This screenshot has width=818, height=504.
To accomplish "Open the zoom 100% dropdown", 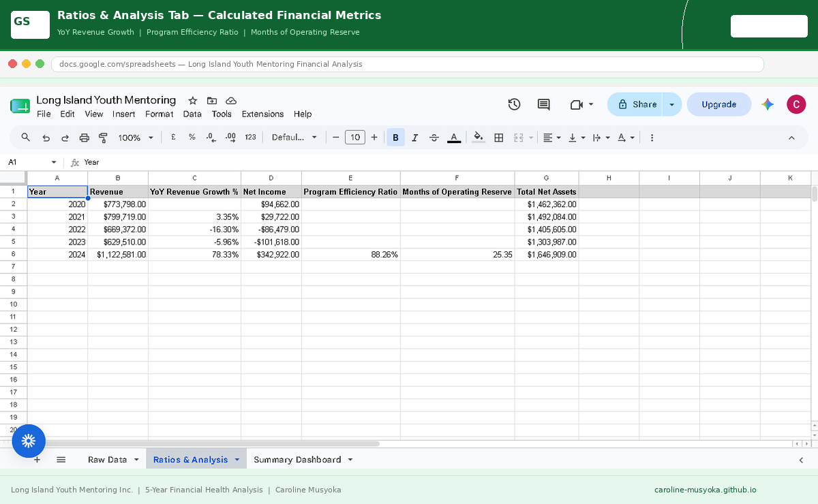I will 136,138.
